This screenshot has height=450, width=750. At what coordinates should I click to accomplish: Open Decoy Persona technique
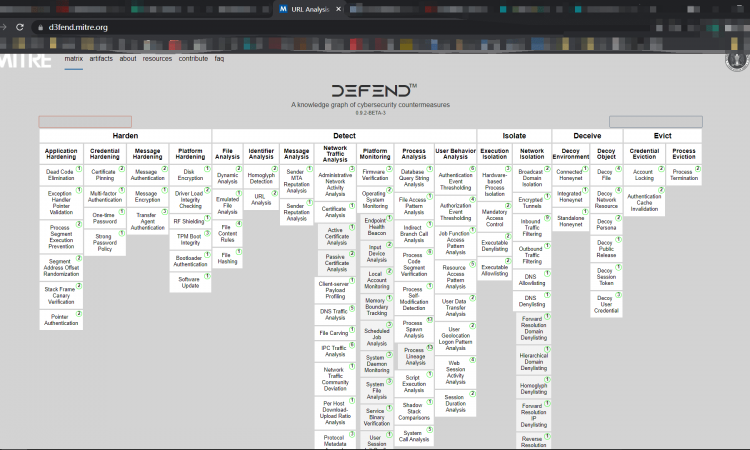pos(606,224)
